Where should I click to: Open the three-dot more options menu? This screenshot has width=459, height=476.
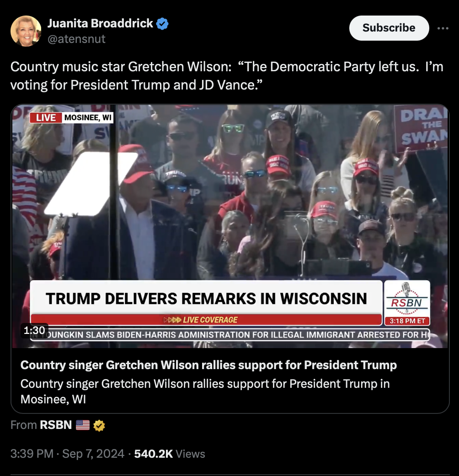click(443, 28)
